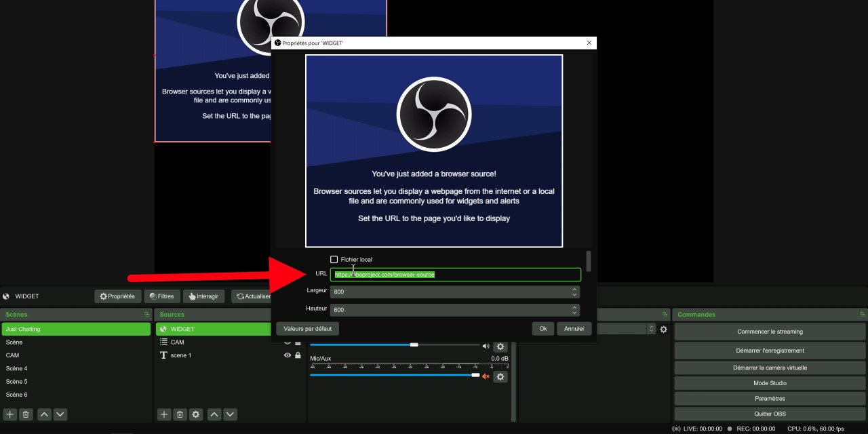Remove selected source using trash icon
The width and height of the screenshot is (868, 434).
[180, 414]
